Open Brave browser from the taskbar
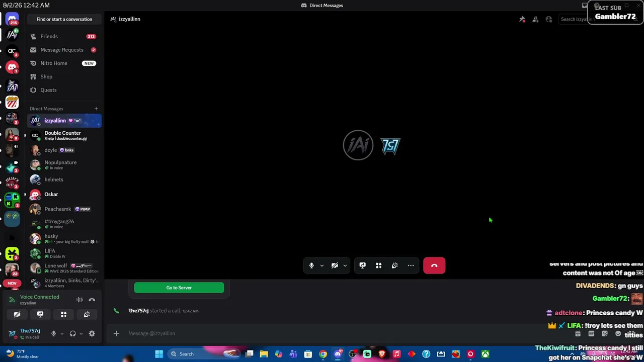This screenshot has height=362, width=644. coord(382,354)
